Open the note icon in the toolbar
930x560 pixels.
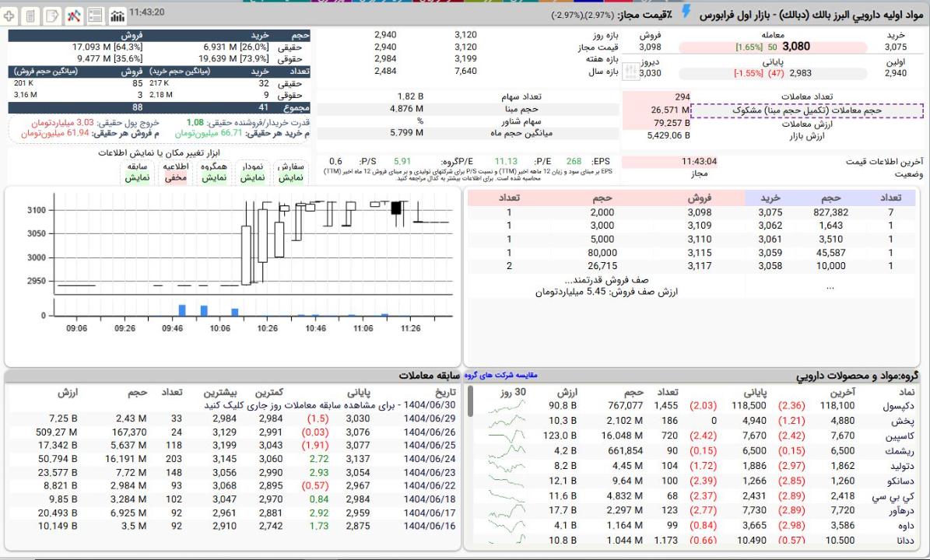(52, 16)
